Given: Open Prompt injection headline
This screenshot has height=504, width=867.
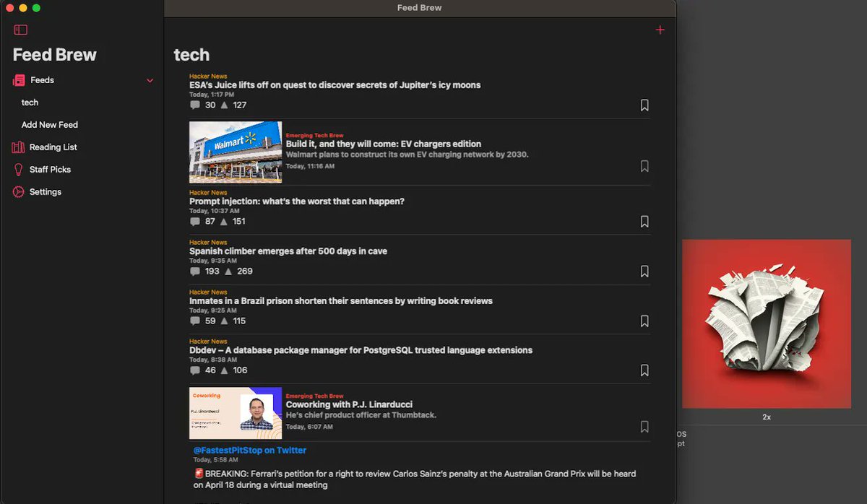Looking at the screenshot, I should (x=297, y=201).
